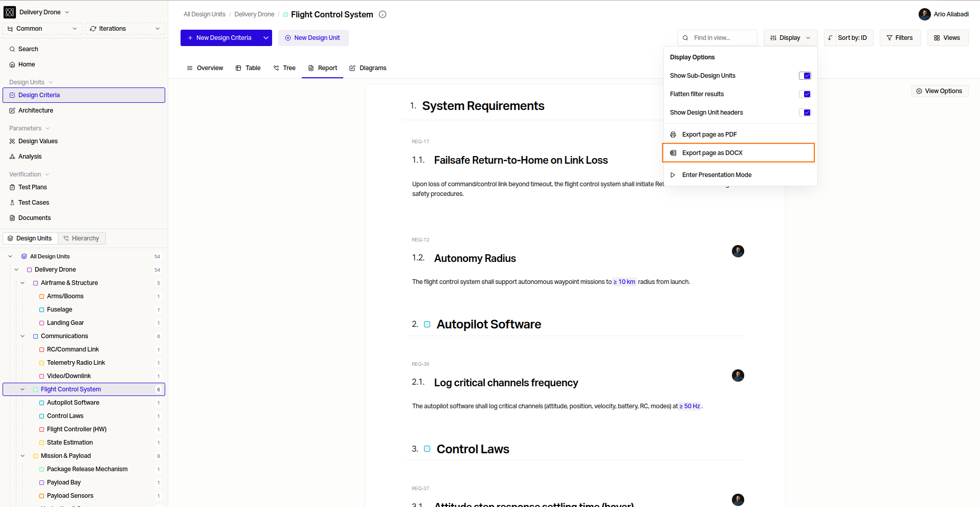Click the Search magnifier icon in sidebar

pyautogui.click(x=12, y=49)
